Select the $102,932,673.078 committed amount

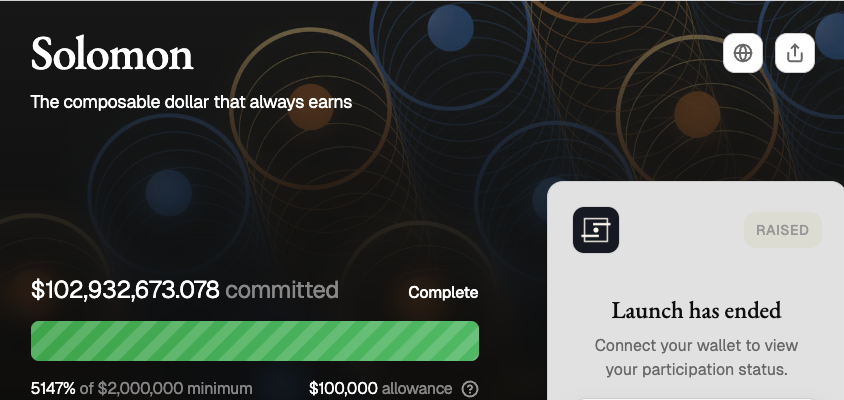(x=125, y=290)
